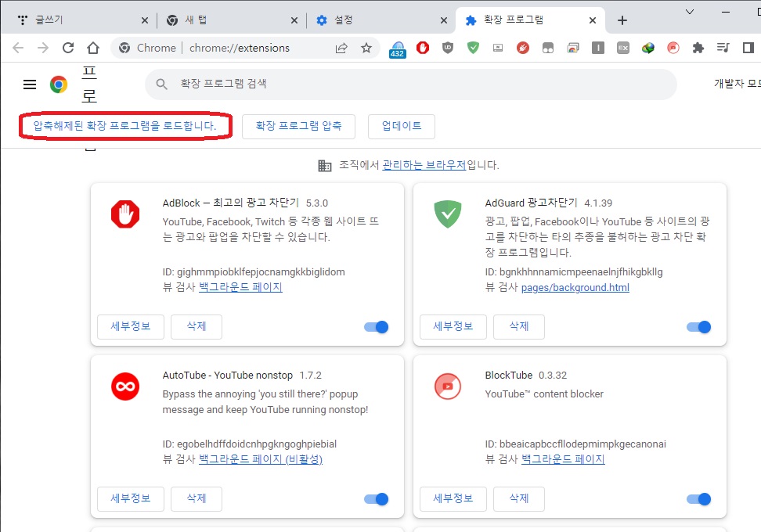Click the 업데이트 button
Viewport: 761px width, 532px height.
point(402,127)
